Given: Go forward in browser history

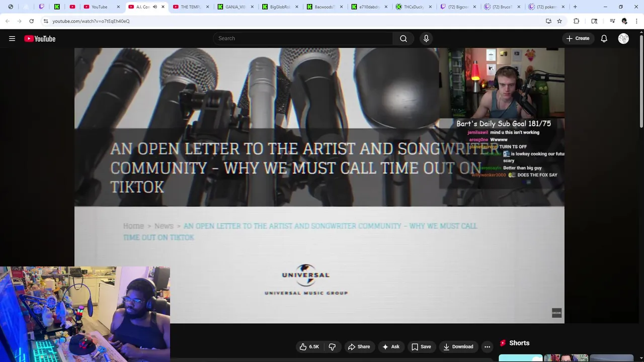Looking at the screenshot, I should (x=19, y=21).
